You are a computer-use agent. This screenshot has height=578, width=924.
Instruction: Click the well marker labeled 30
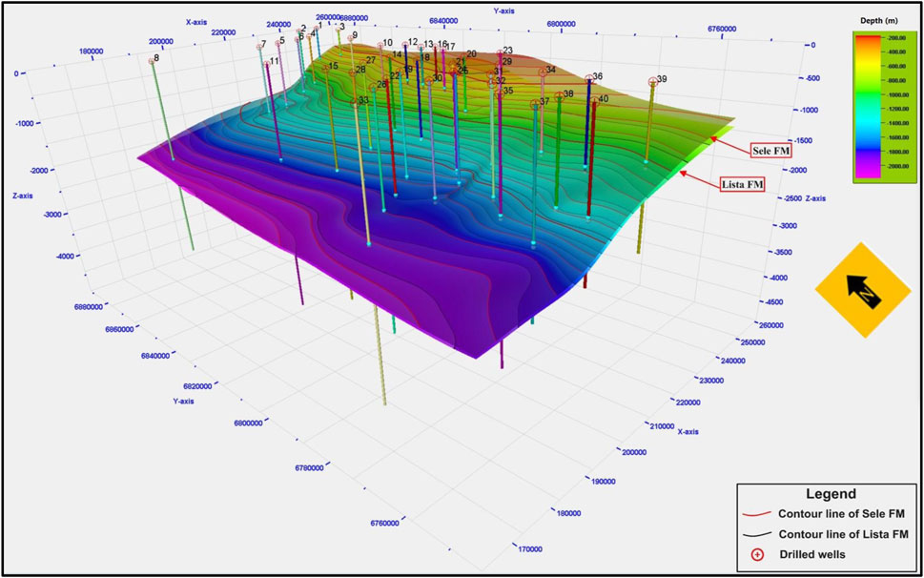tap(428, 81)
